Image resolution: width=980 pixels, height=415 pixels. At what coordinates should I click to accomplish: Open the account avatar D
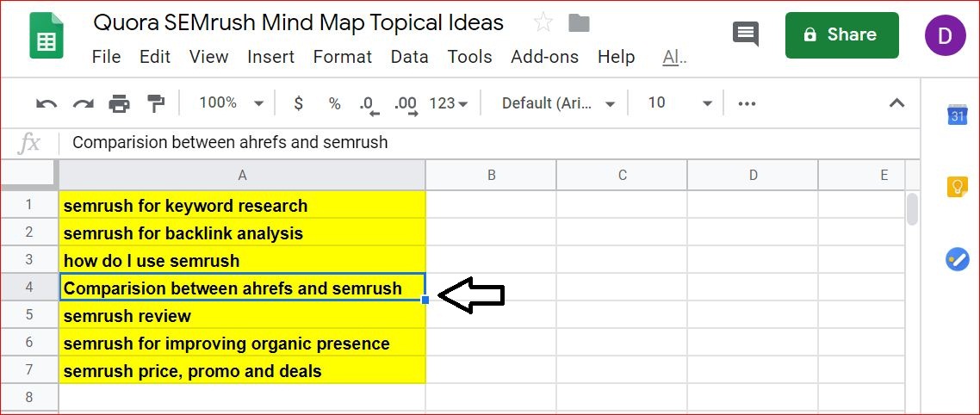(945, 35)
